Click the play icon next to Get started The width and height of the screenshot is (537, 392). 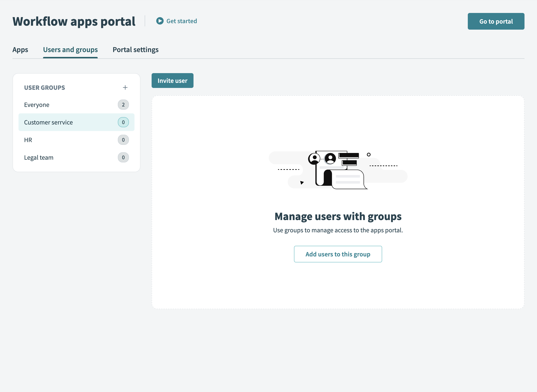point(160,21)
